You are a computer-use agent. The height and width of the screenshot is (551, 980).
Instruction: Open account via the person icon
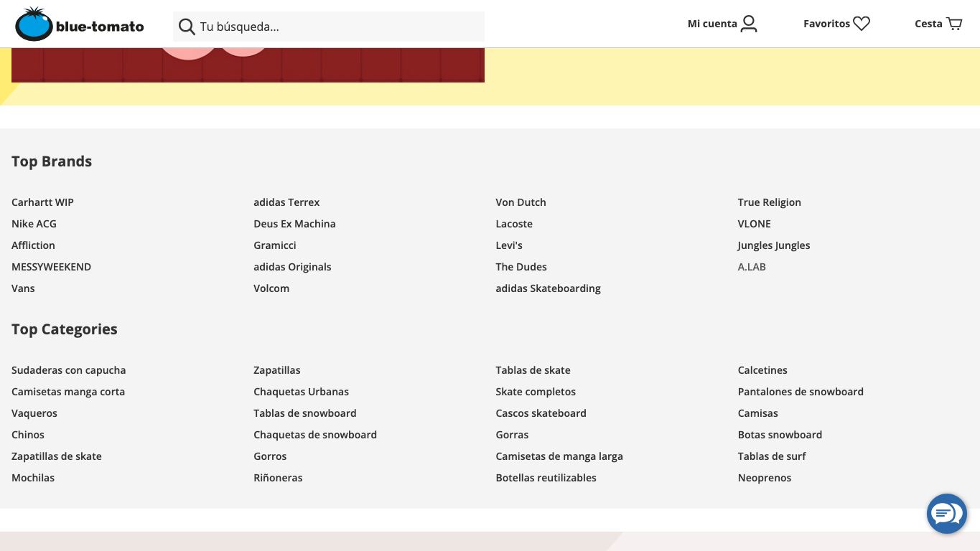(749, 24)
